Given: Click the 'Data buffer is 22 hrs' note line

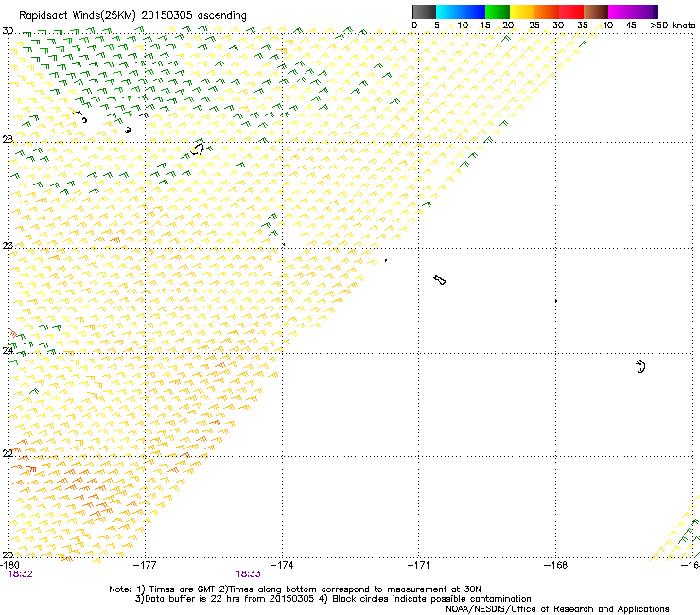Looking at the screenshot, I should pos(333,599).
